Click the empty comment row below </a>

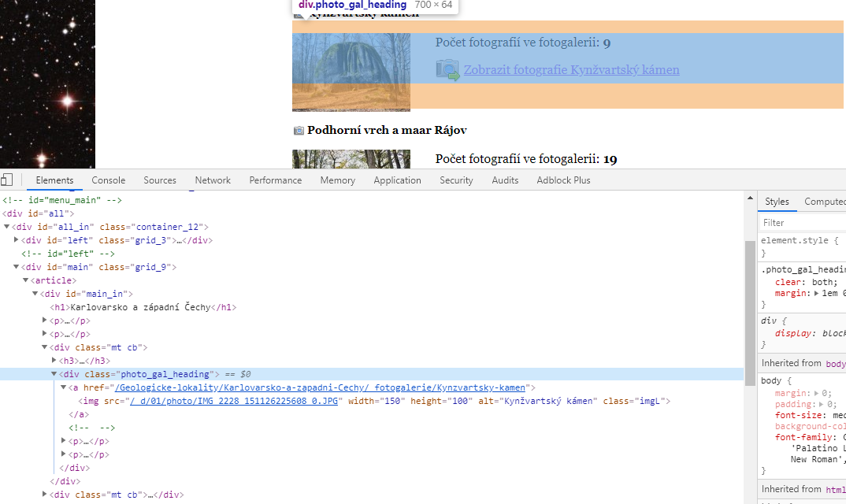tap(91, 428)
